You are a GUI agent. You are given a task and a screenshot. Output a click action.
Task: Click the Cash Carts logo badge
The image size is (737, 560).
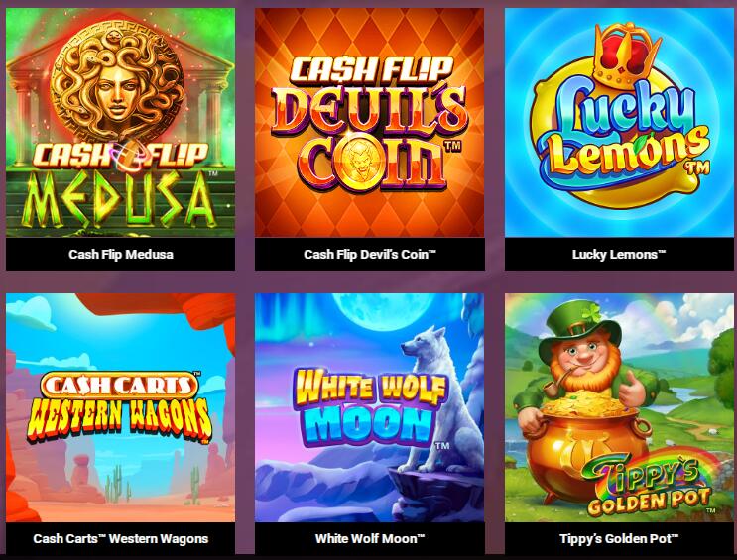click(120, 385)
